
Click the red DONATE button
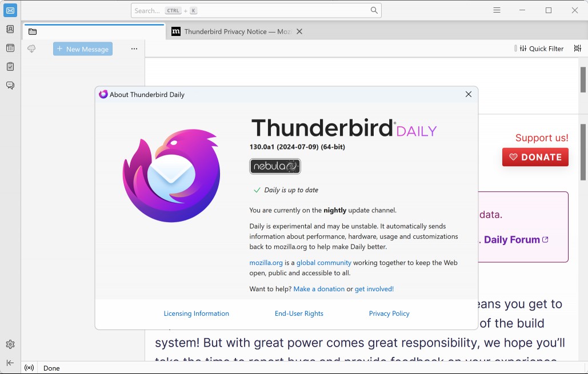(x=535, y=157)
